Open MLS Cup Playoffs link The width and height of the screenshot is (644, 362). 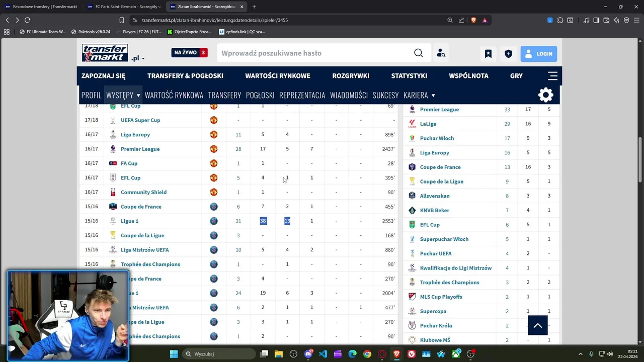(441, 297)
